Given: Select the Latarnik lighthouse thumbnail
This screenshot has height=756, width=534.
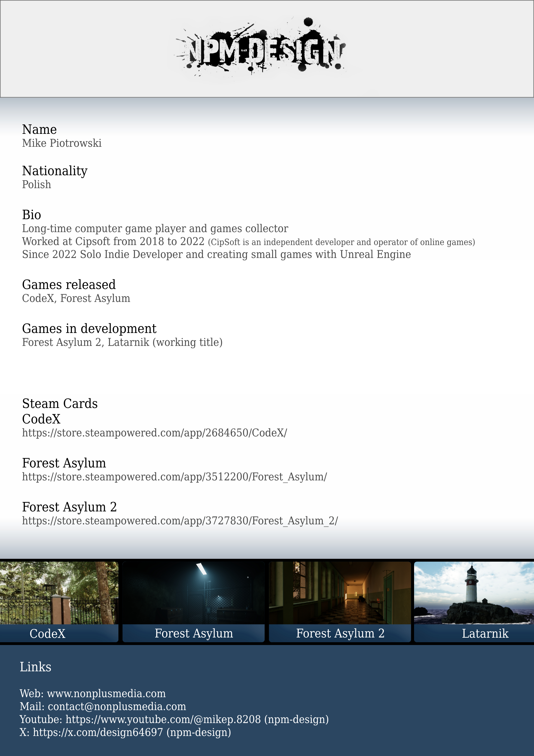Looking at the screenshot, I should point(474,593).
